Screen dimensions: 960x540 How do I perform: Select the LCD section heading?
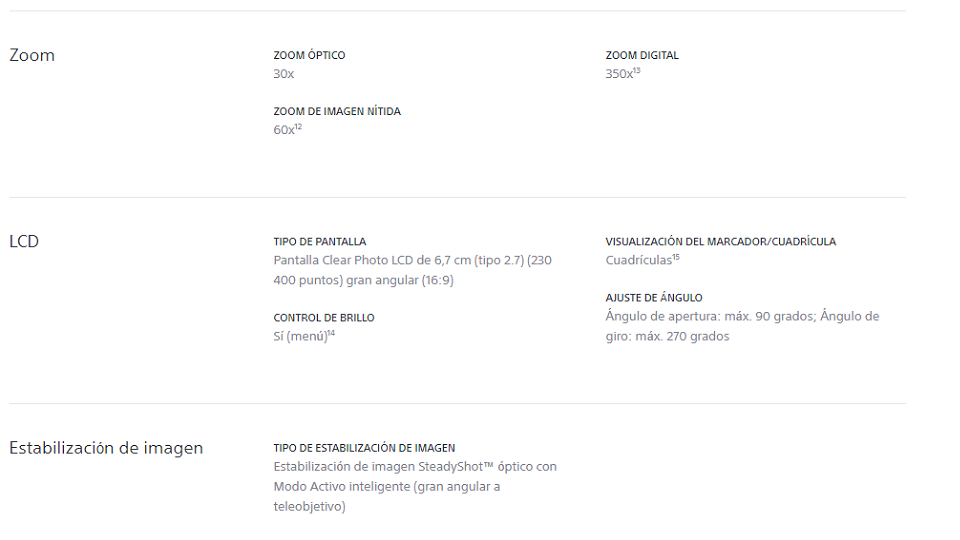coord(24,241)
